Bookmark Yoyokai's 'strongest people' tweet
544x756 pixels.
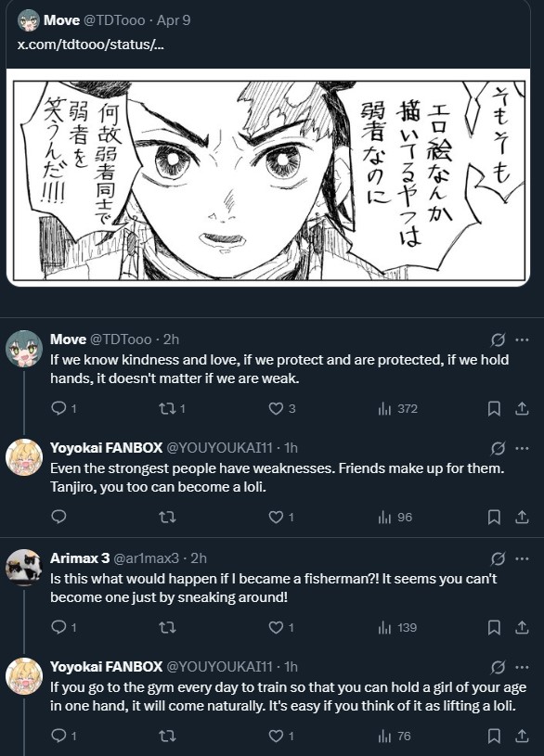[x=494, y=518]
